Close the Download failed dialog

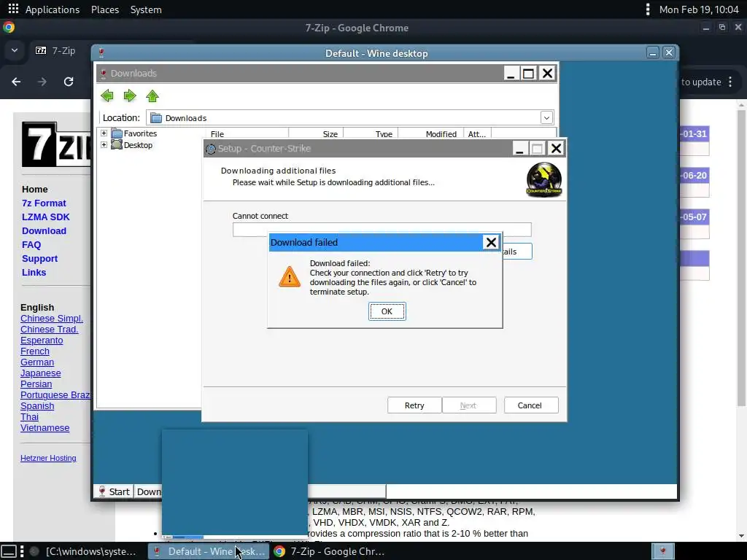coord(491,242)
